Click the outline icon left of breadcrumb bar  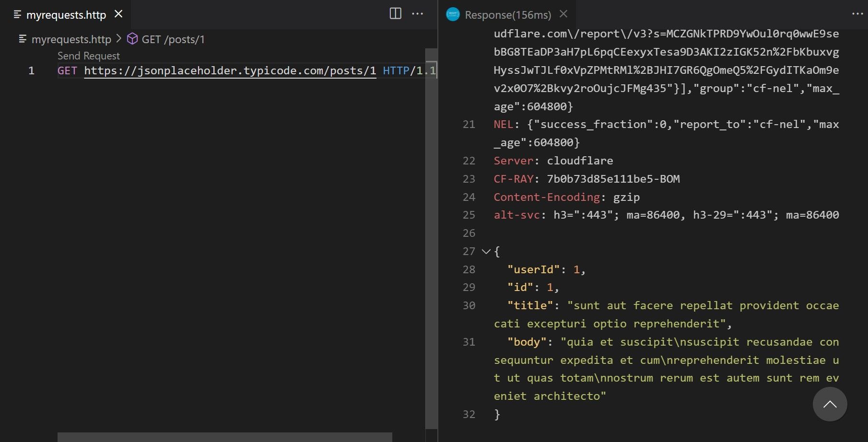pos(22,39)
